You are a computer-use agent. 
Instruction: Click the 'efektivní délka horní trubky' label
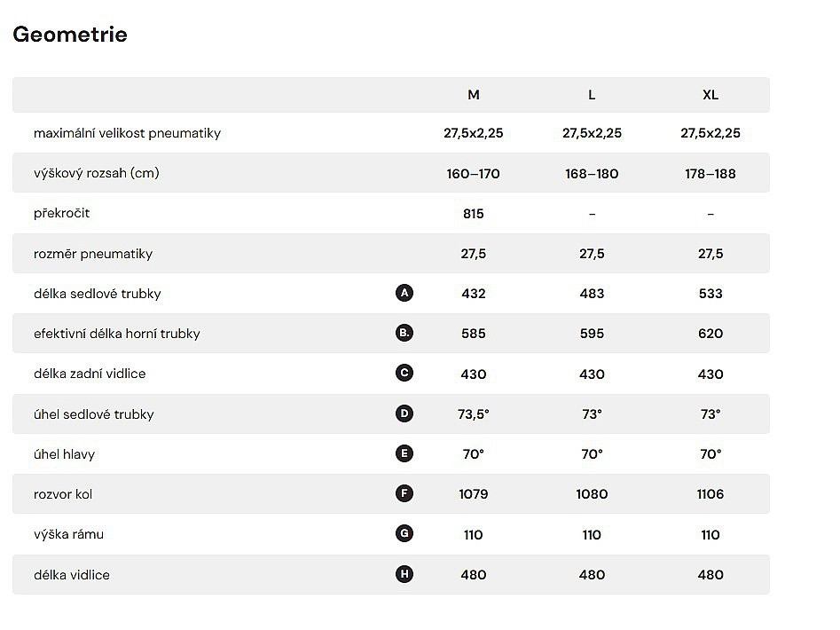click(x=117, y=334)
